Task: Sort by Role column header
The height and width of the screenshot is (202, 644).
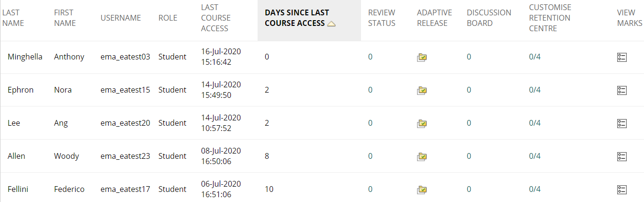Action: click(x=168, y=18)
